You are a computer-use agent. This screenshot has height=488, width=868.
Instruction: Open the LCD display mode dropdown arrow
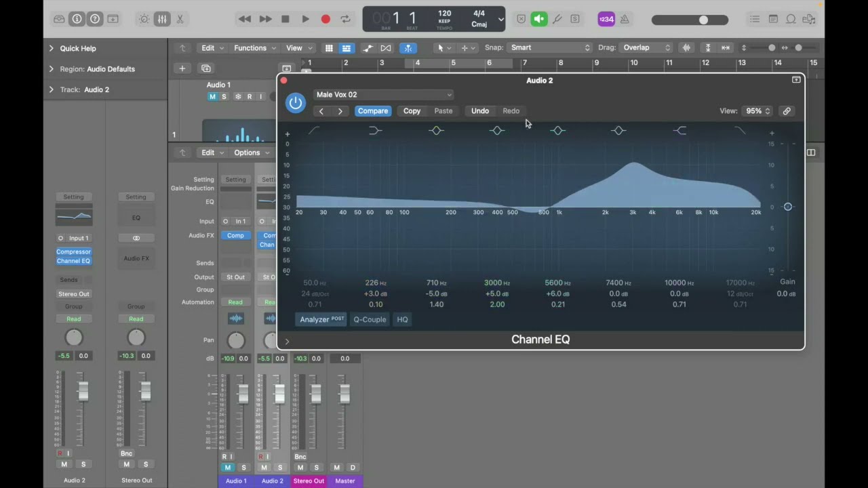pos(501,19)
